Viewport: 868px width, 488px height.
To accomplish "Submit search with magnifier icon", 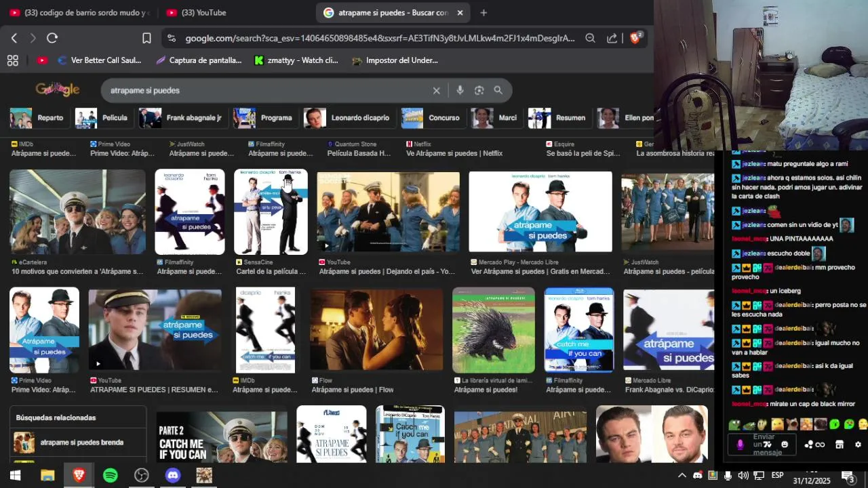I will (498, 90).
